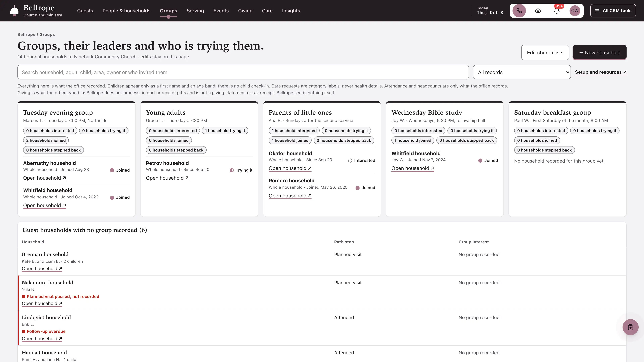
Task: Click red flag icon beside Follow-up overdue
Action: tap(24, 331)
